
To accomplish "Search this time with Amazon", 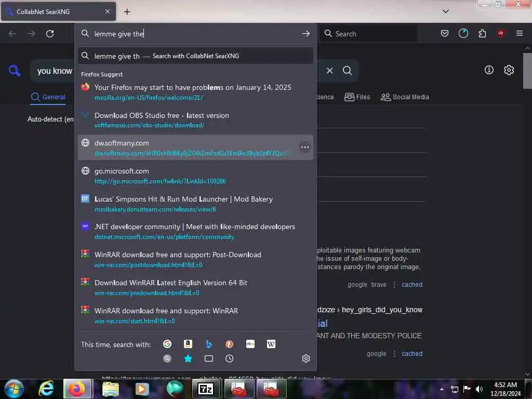I will pos(188,344).
